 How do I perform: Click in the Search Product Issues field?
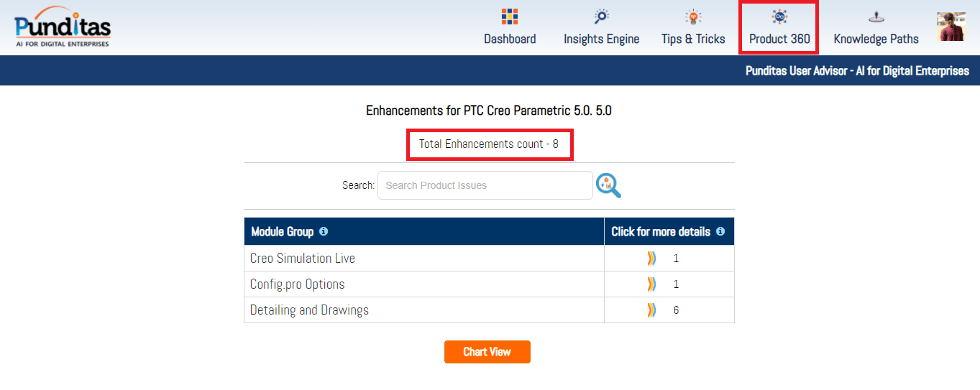click(x=485, y=185)
